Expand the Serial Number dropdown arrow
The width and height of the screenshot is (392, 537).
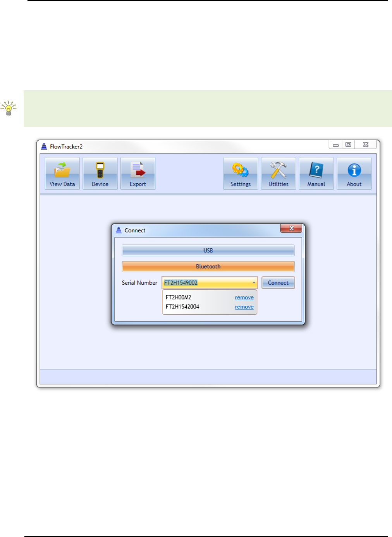(x=254, y=283)
